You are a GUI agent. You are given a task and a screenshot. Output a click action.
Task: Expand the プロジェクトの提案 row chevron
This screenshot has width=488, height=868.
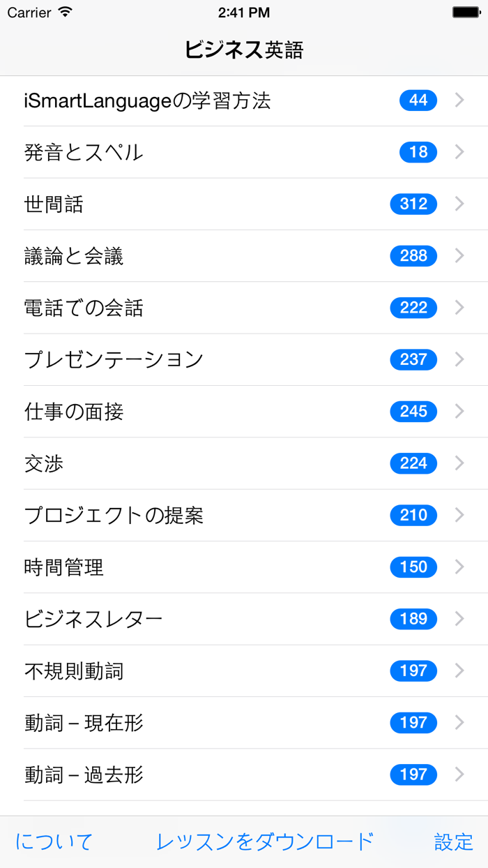point(459,515)
